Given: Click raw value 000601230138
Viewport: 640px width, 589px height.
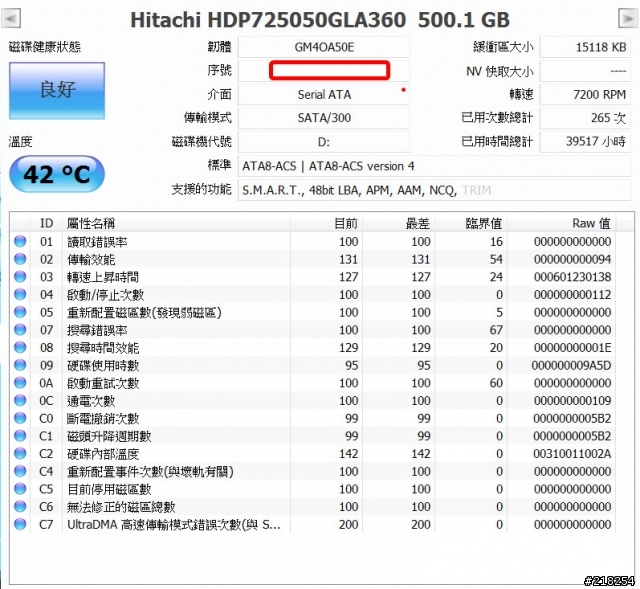Looking at the screenshot, I should 573,277.
